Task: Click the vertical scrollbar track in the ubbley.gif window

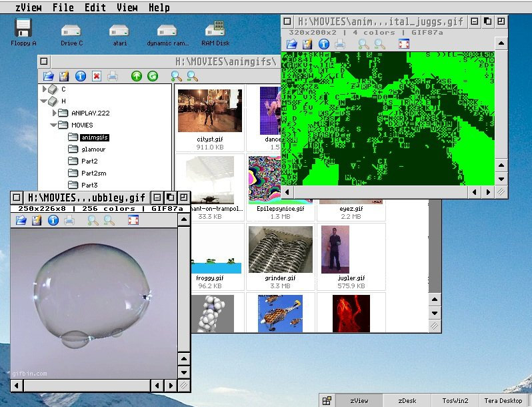Action: [x=184, y=289]
